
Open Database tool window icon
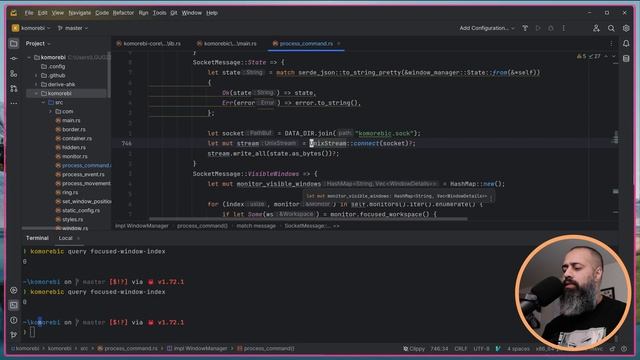(626, 58)
